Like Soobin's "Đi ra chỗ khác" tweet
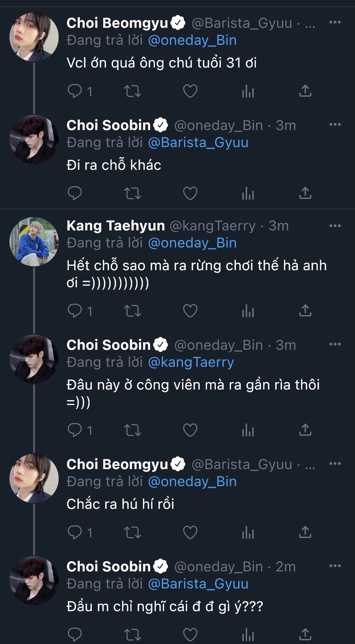The width and height of the screenshot is (355, 644). [190, 194]
